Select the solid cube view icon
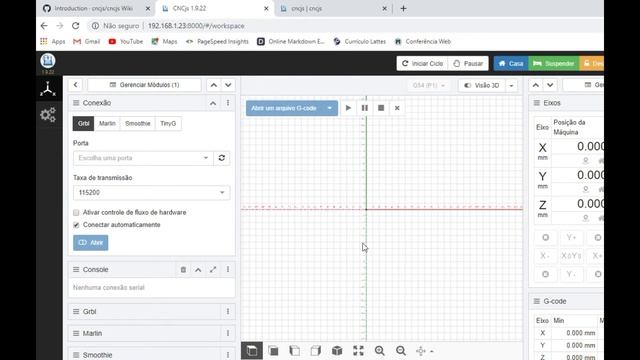 [337, 351]
